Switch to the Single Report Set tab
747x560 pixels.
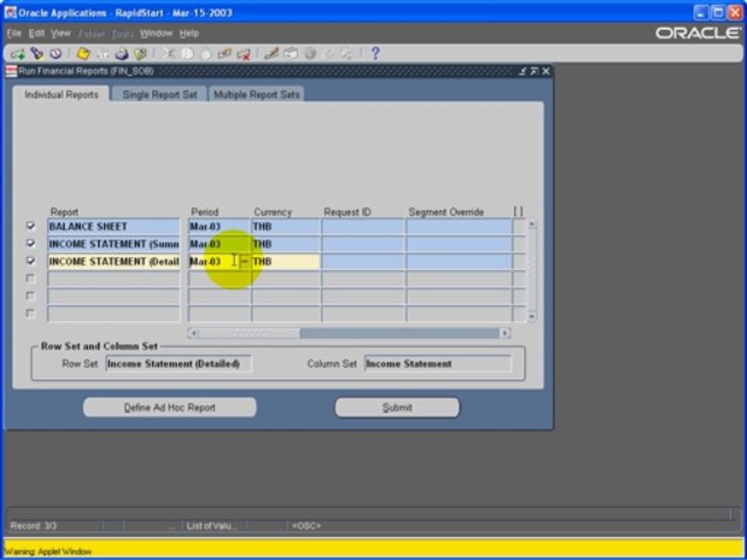click(x=160, y=94)
